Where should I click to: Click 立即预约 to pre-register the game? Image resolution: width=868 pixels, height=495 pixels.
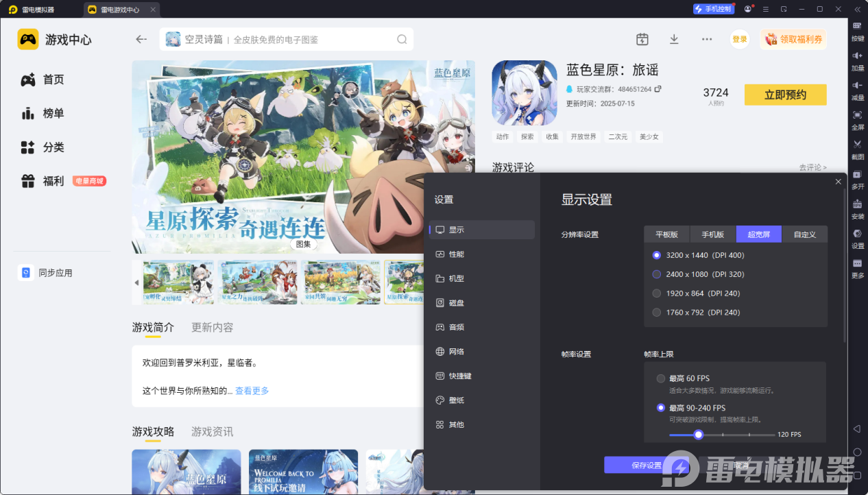click(x=785, y=95)
